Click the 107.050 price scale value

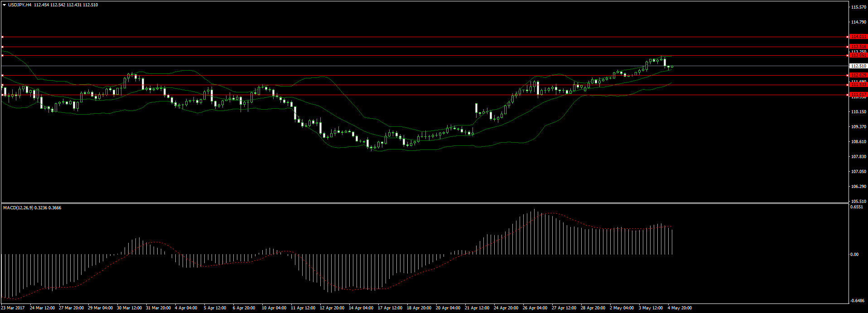pyautogui.click(x=859, y=172)
